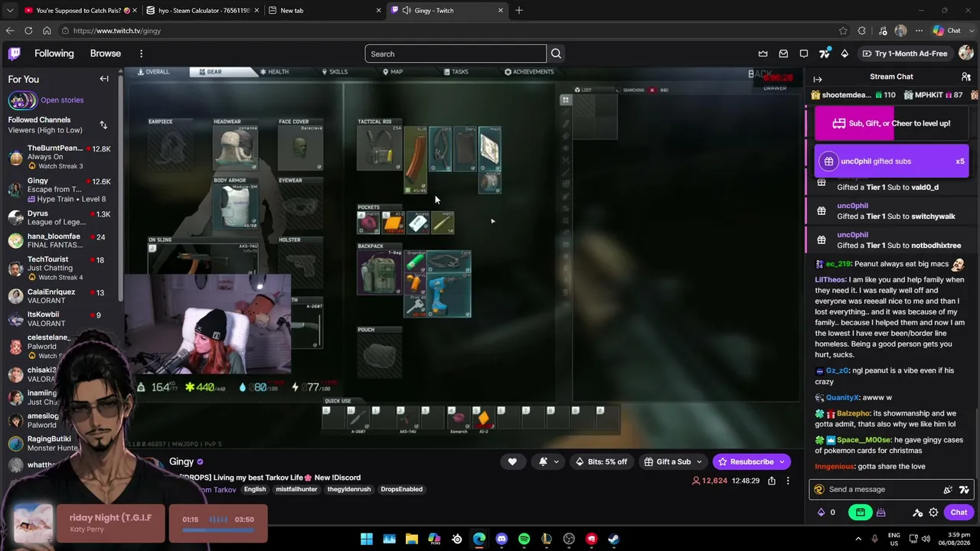Click the Twitch search field
Viewport: 980px width, 551px height.
click(456, 54)
